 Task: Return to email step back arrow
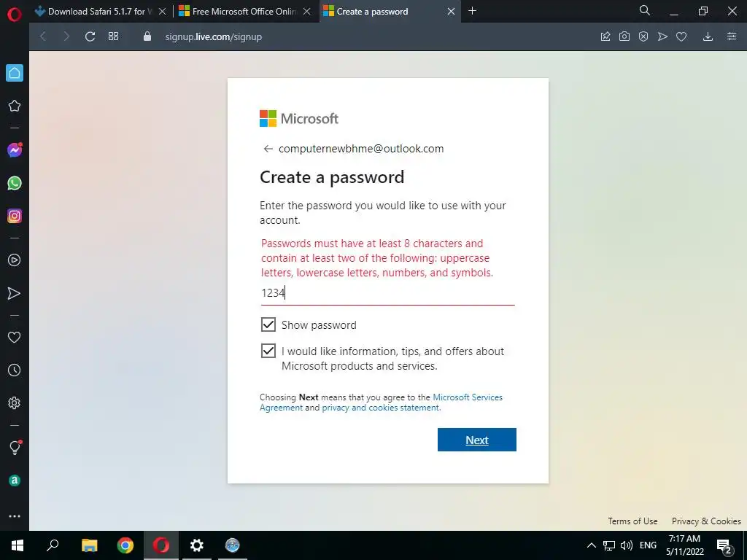pos(268,149)
